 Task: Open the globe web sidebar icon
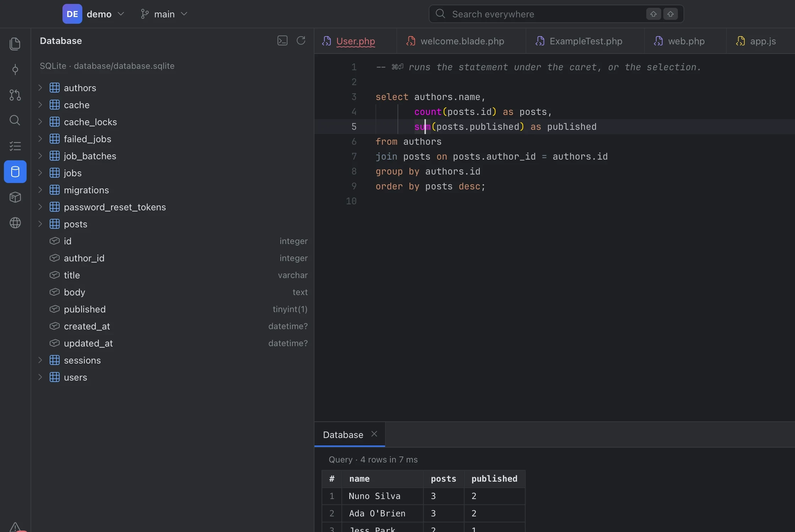tap(15, 223)
